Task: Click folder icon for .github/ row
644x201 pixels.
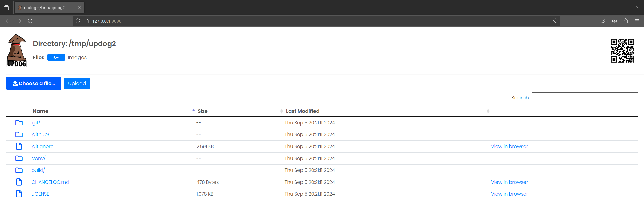Action: coord(19,134)
